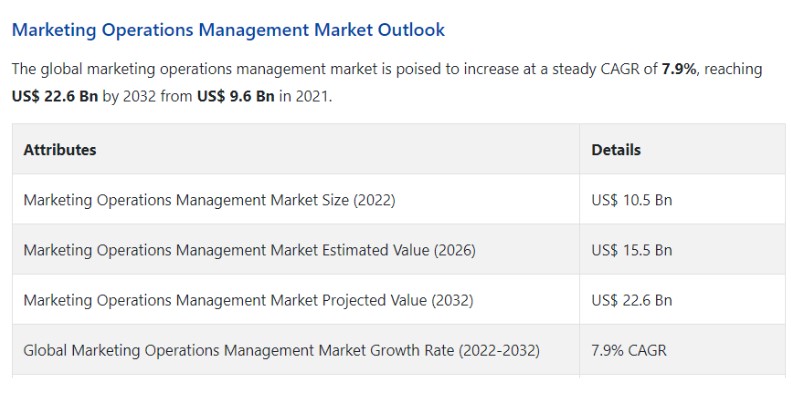Viewport: 791px width, 401px height.
Task: Click the bold 7.9% in the paragraph
Action: click(680, 69)
